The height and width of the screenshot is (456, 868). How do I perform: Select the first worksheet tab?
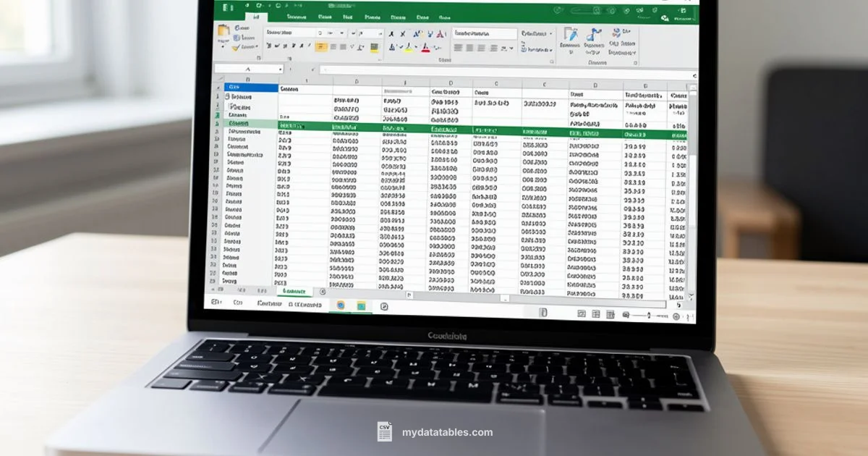(297, 290)
